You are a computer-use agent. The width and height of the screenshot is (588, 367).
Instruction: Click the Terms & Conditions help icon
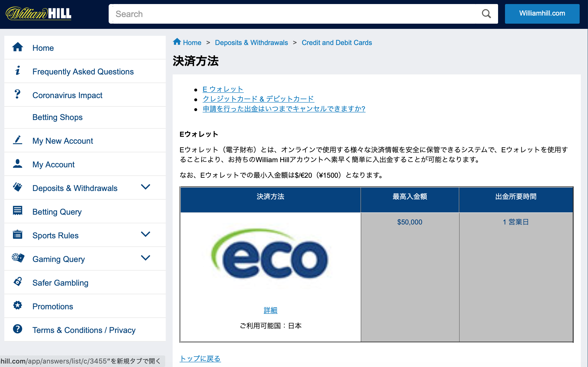tap(18, 329)
